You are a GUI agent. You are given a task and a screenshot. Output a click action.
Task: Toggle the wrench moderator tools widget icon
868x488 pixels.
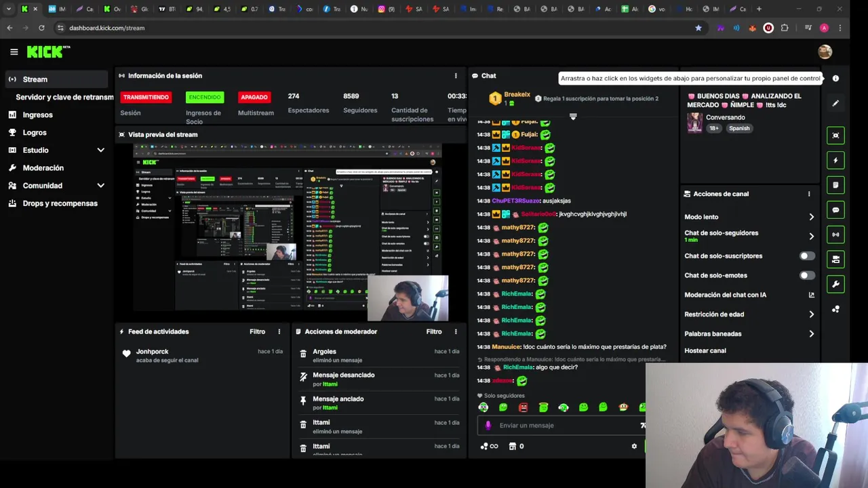pos(835,284)
